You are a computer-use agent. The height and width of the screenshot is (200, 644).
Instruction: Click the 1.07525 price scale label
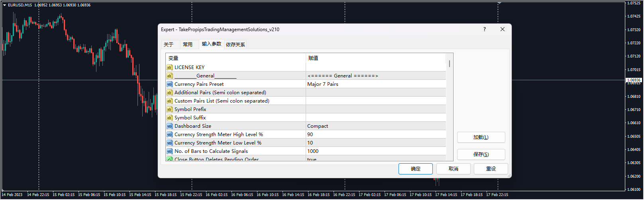point(634,3)
